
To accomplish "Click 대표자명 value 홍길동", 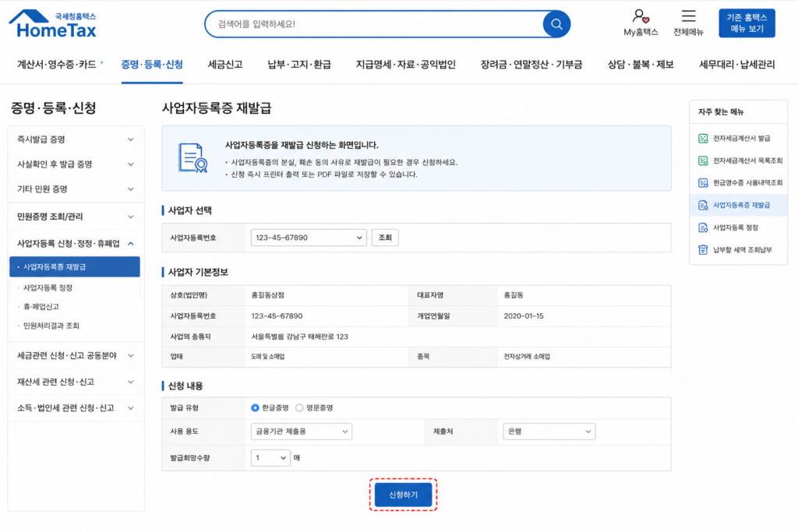I will coord(514,295).
